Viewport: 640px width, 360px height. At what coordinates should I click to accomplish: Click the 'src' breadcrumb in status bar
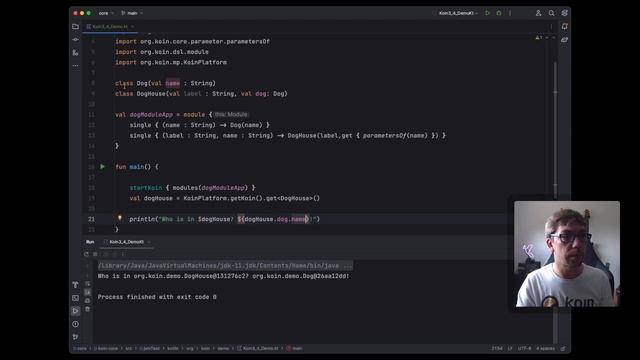pos(129,349)
